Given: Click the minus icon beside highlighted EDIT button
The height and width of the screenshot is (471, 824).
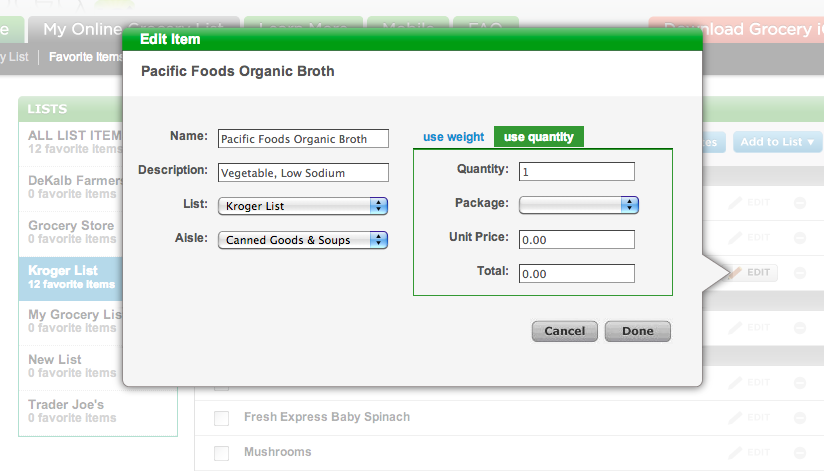Looking at the screenshot, I should pyautogui.click(x=800, y=273).
